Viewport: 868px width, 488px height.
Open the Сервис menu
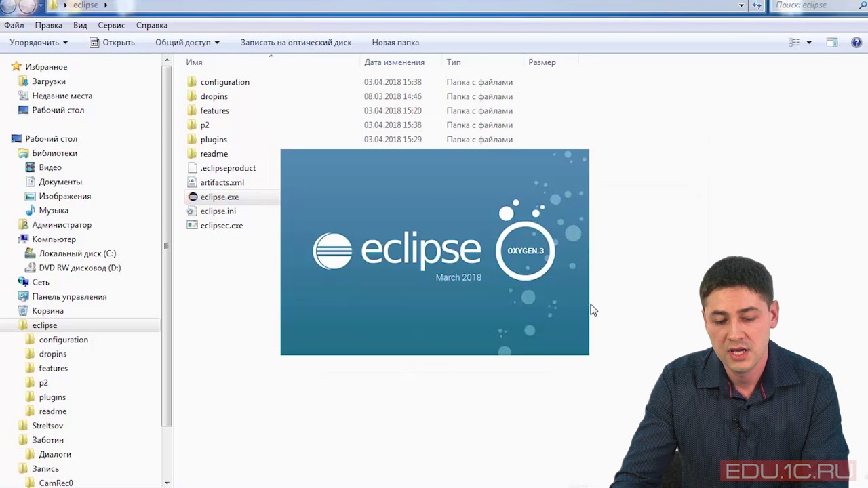(111, 25)
